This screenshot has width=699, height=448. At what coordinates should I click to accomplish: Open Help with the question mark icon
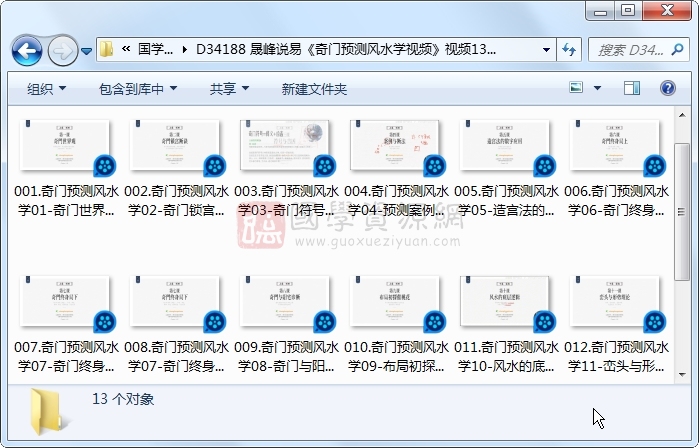click(x=667, y=88)
